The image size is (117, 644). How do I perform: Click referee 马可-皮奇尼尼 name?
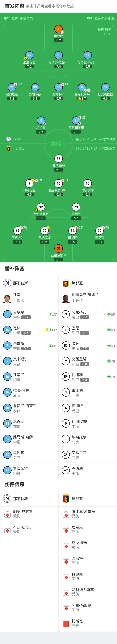pyautogui.click(x=22, y=19)
